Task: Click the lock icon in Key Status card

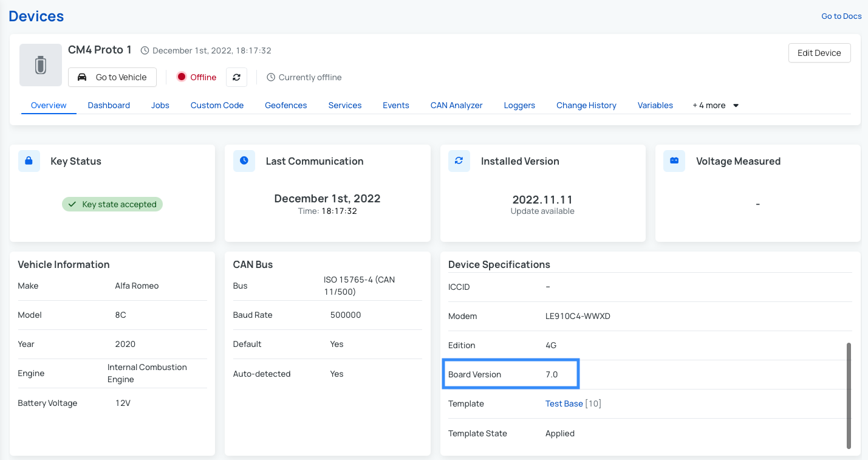Action: coord(29,161)
